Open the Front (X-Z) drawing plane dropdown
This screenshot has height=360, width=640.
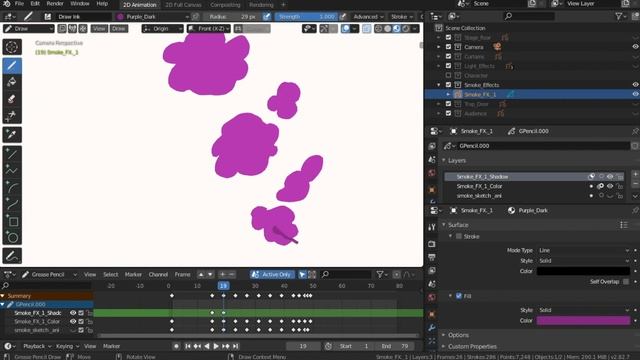pos(209,29)
